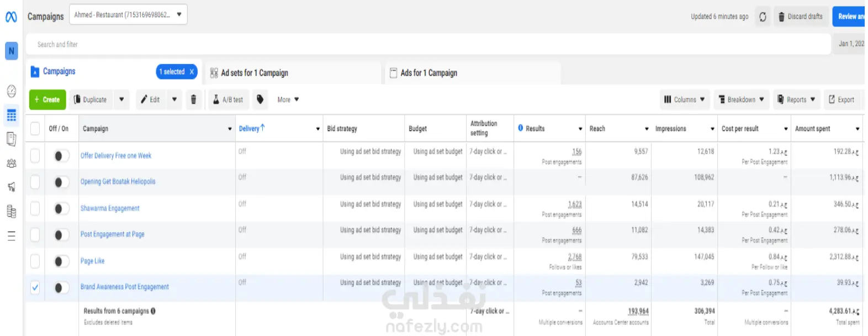Open the Account overview gauge icon
Screen dimensions: 868x336
tap(11, 91)
